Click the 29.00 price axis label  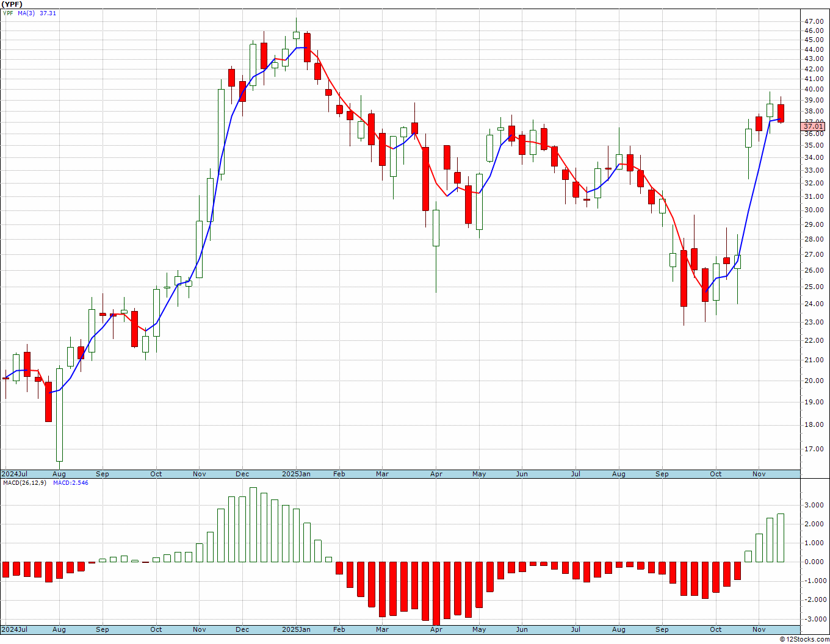click(814, 224)
